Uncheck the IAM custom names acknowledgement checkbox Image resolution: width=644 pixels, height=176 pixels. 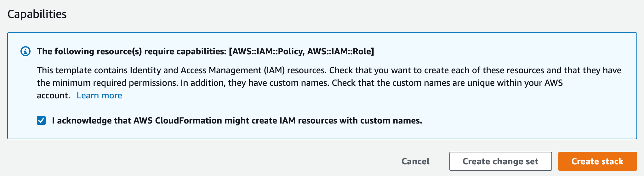pyautogui.click(x=41, y=120)
